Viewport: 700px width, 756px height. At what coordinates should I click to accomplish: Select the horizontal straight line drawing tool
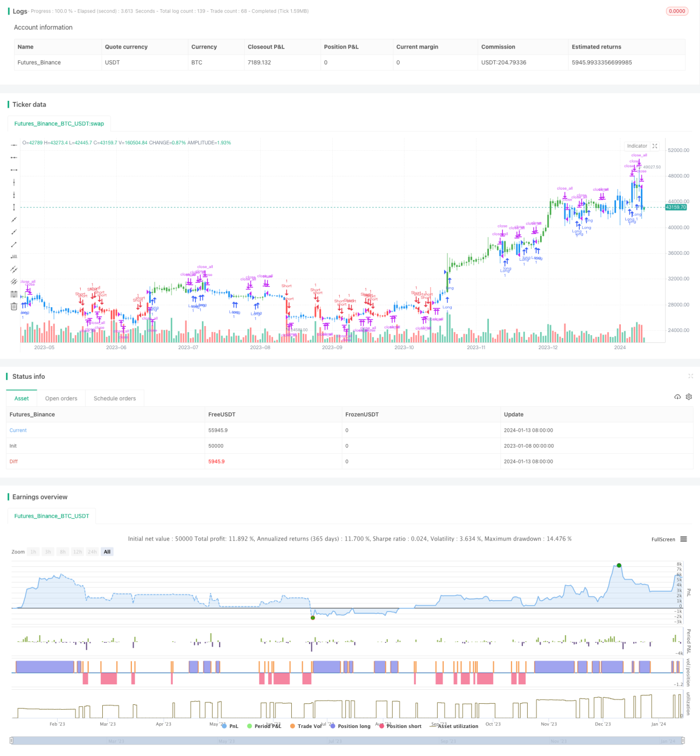(14, 145)
